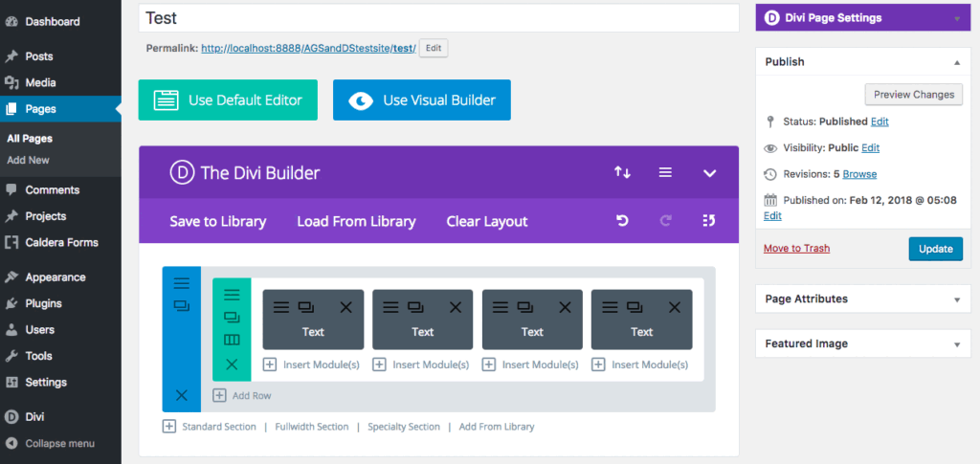Click the Update button
Image resolution: width=980 pixels, height=464 pixels.
pos(936,249)
